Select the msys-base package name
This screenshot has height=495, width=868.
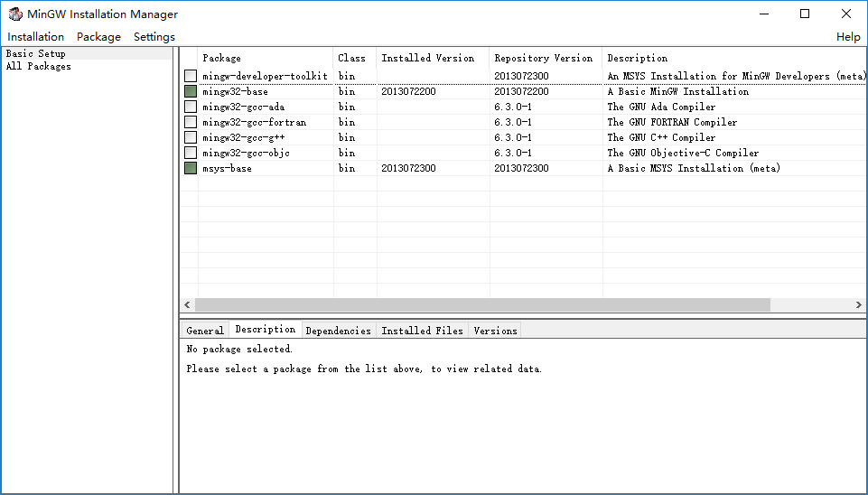pos(227,168)
